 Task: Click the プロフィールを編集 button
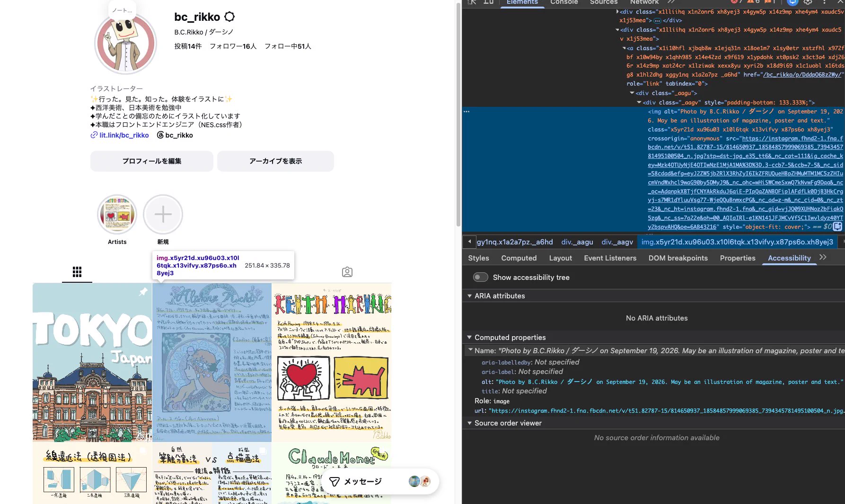point(152,161)
